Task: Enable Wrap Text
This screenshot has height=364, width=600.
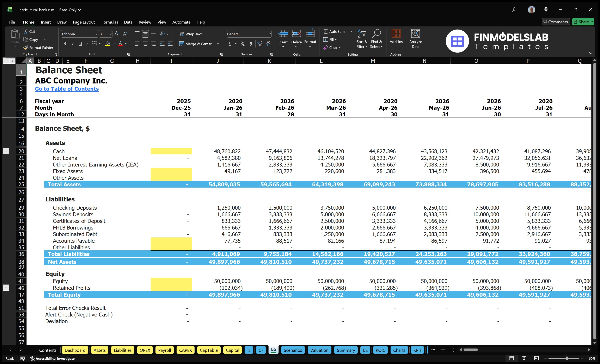Action: point(191,34)
